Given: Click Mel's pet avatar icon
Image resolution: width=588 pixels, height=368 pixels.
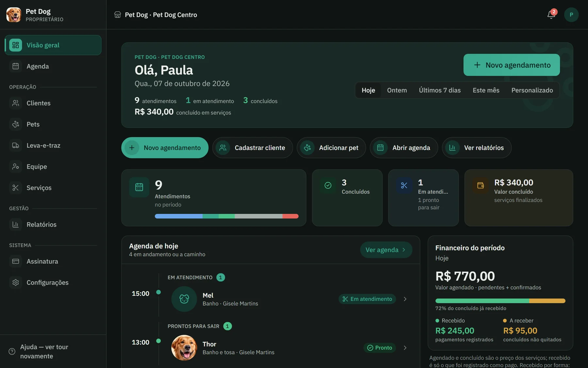Looking at the screenshot, I should pyautogui.click(x=184, y=299).
